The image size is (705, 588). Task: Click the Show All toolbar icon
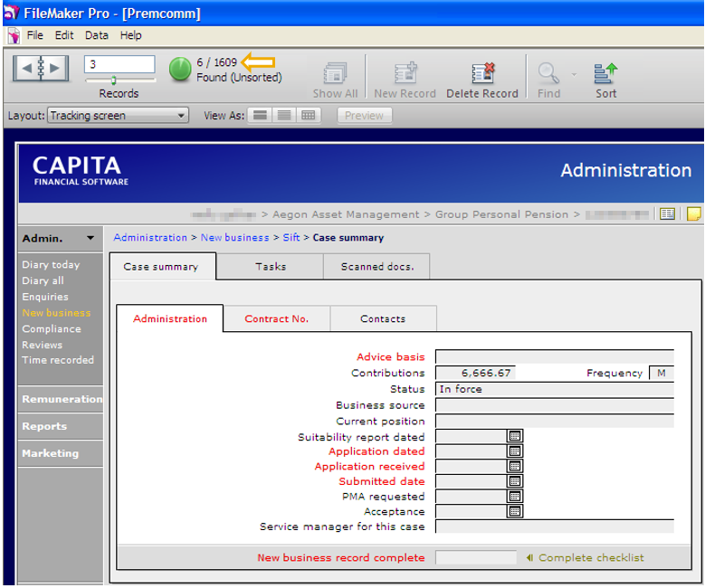pos(335,73)
